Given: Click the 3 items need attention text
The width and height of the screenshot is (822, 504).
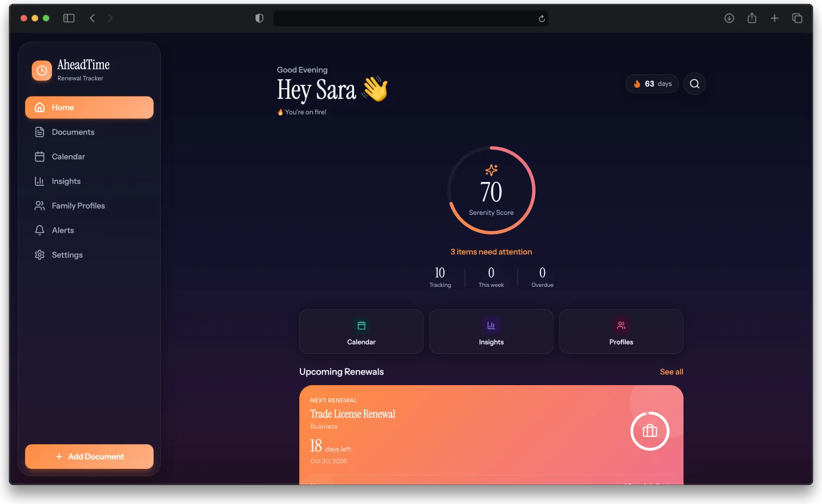Looking at the screenshot, I should click(x=491, y=252).
